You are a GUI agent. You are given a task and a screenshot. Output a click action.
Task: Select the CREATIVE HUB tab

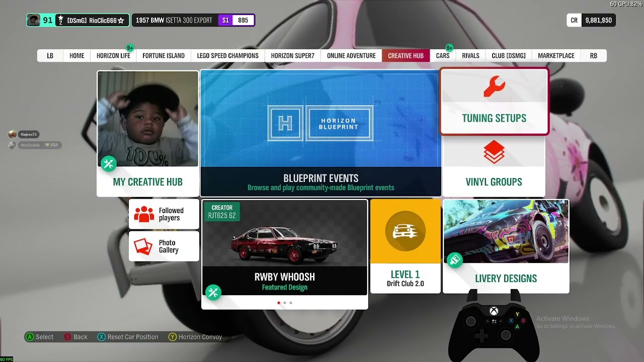tap(406, 56)
